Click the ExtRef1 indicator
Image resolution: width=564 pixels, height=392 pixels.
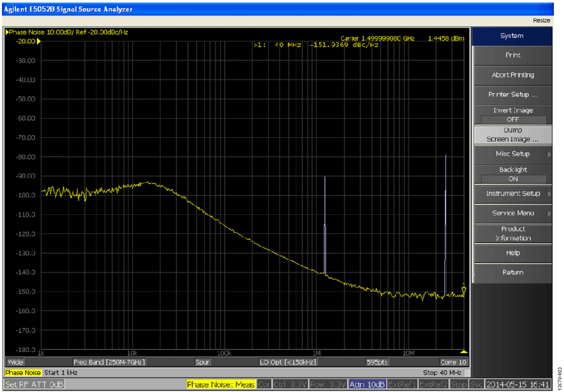(x=402, y=384)
